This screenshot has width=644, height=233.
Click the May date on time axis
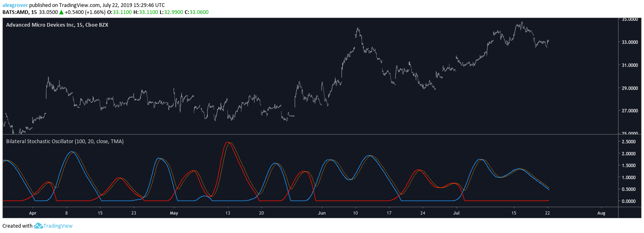[x=174, y=213]
